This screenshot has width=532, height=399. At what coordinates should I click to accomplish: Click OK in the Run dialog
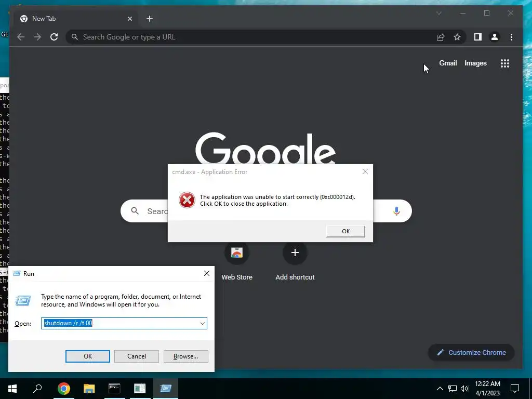[87, 356]
